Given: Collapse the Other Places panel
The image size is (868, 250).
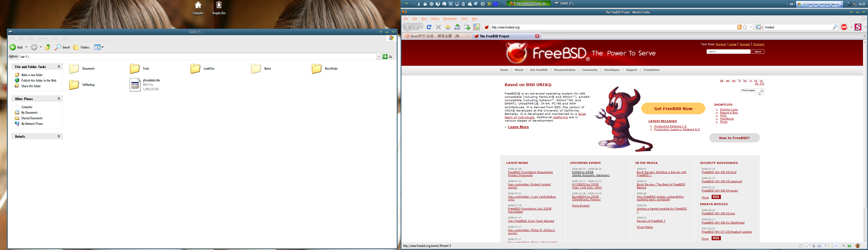Looking at the screenshot, I should pyautogui.click(x=59, y=98).
